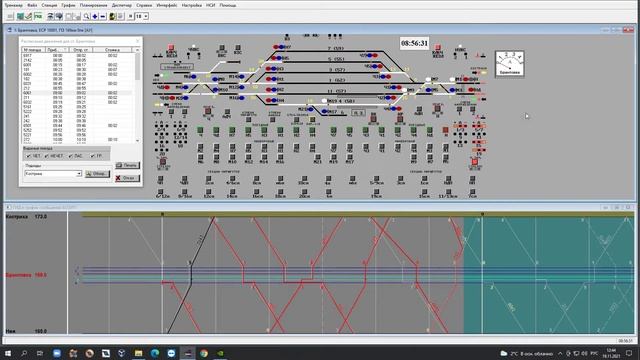Close the train schedule dialog
This screenshot has height=360, width=640.
click(138, 41)
